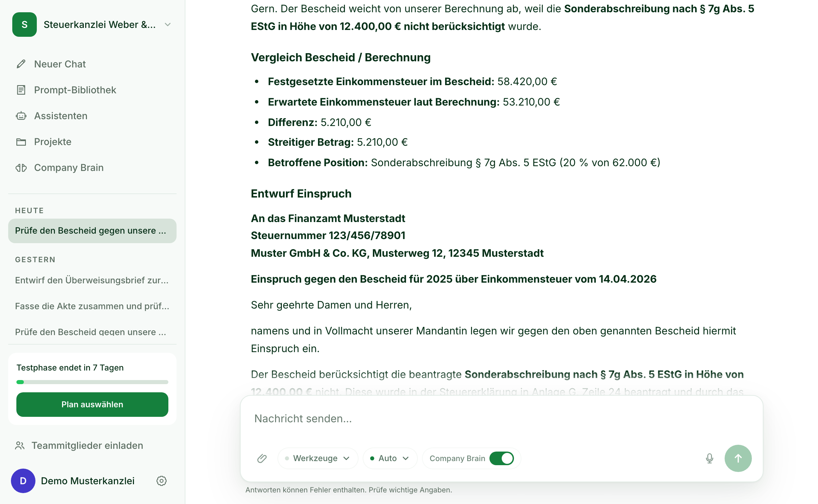Click the green S workspace avatar
Viewport: 818px width, 504px height.
[25, 25]
